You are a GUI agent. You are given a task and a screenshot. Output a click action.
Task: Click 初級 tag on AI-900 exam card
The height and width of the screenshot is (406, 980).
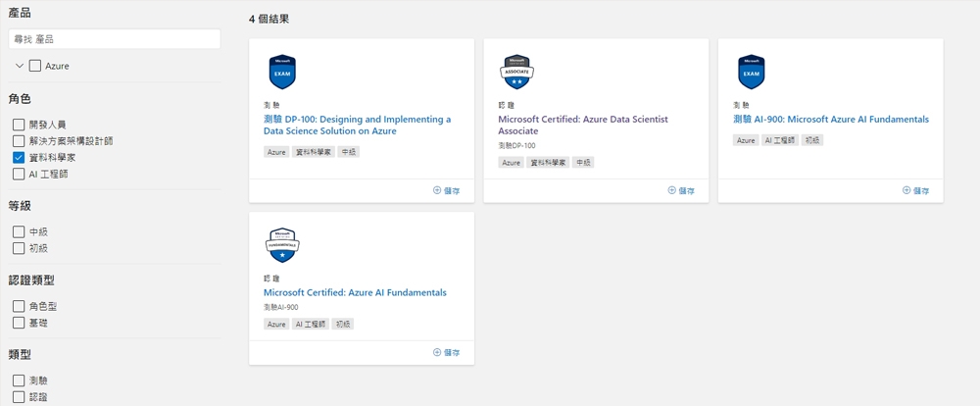click(x=811, y=141)
